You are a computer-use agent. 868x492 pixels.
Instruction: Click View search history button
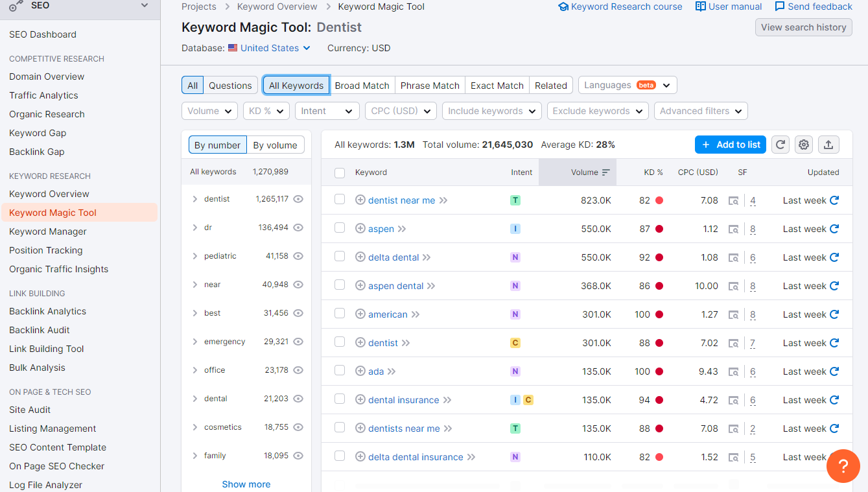pos(803,27)
